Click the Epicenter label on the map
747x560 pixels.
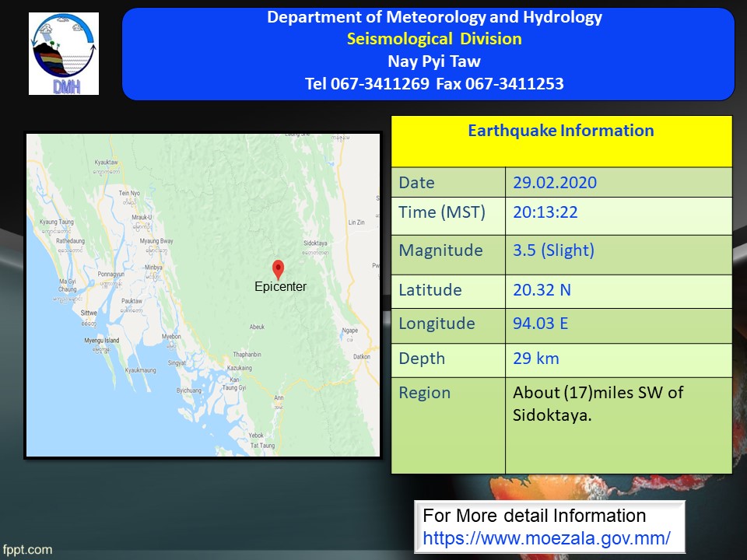[x=280, y=287]
